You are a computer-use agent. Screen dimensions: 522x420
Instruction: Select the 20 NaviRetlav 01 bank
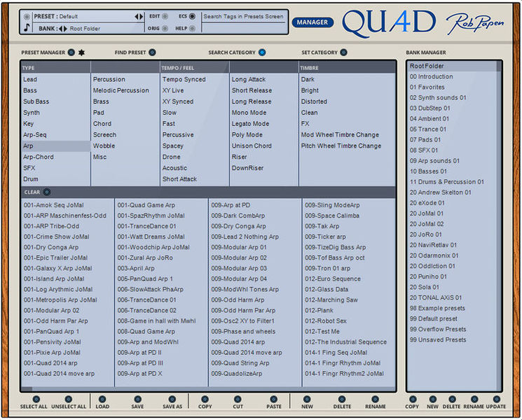click(x=433, y=245)
